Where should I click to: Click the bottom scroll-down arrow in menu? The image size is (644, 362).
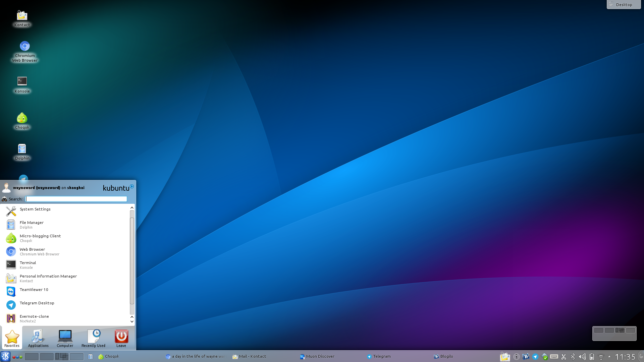[132, 321]
